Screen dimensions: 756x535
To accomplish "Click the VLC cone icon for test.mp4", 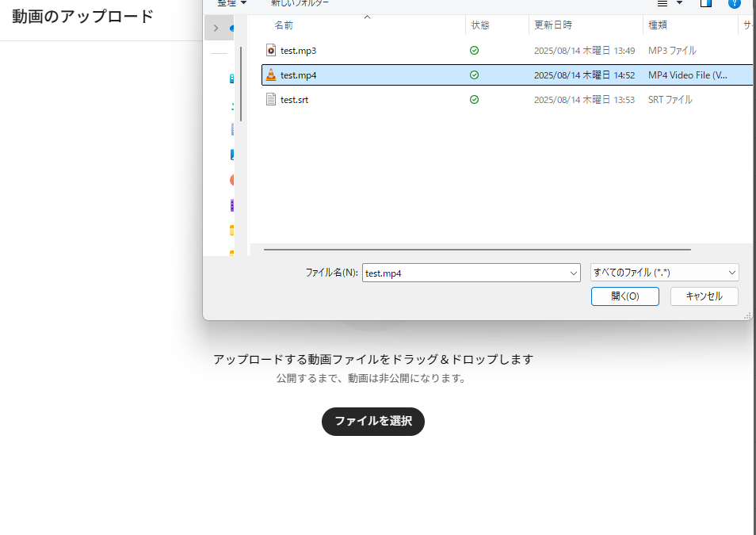I will [x=271, y=75].
